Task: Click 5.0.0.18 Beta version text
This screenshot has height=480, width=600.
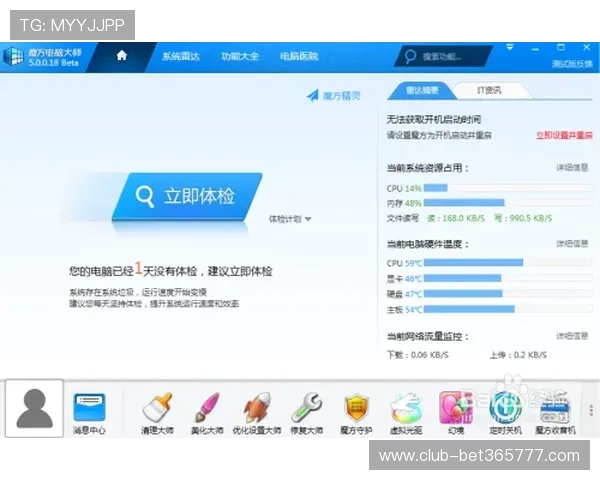Action: pyautogui.click(x=54, y=63)
